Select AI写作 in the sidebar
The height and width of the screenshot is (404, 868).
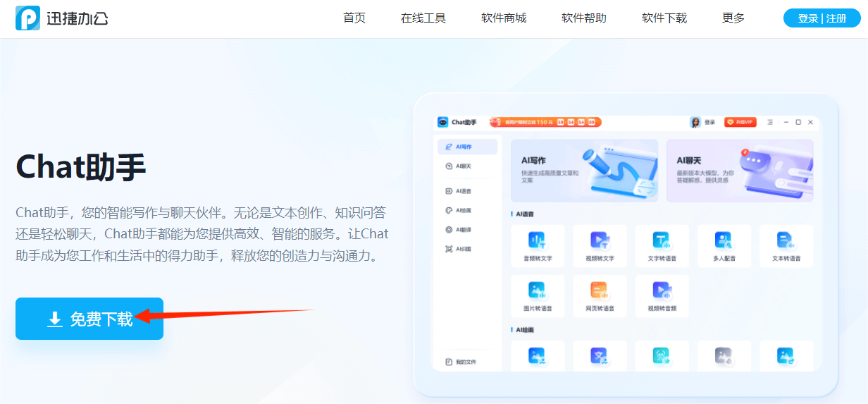[x=467, y=147]
